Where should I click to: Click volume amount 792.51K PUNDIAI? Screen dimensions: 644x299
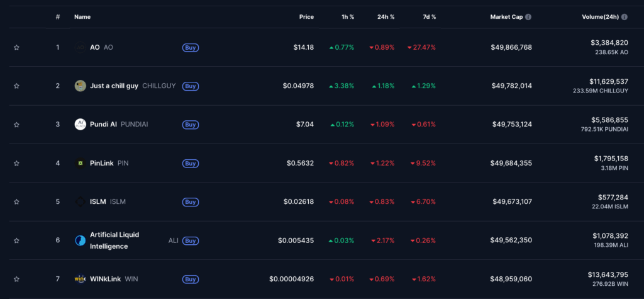pyautogui.click(x=604, y=129)
